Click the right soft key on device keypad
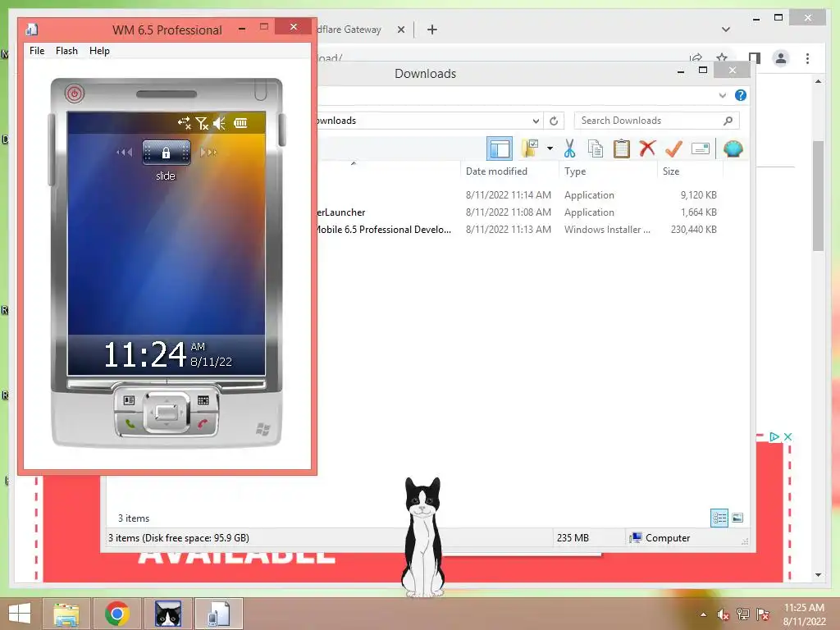This screenshot has height=630, width=840. [x=203, y=400]
